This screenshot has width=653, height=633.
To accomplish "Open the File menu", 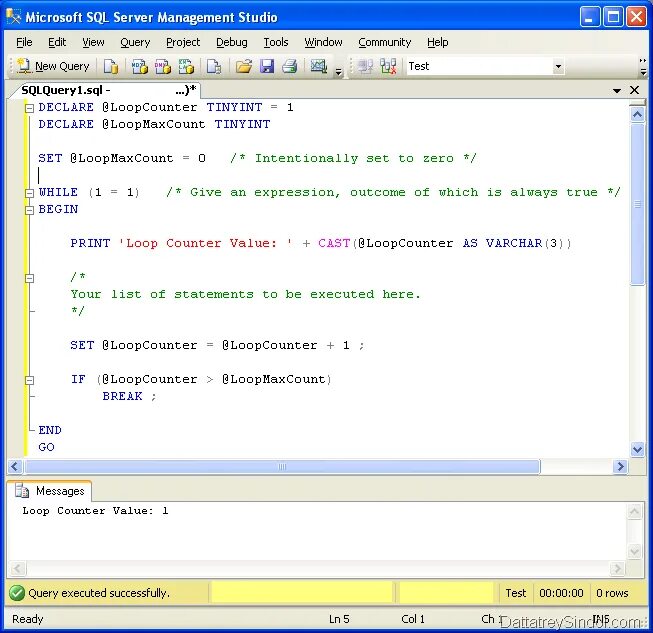I will 24,42.
